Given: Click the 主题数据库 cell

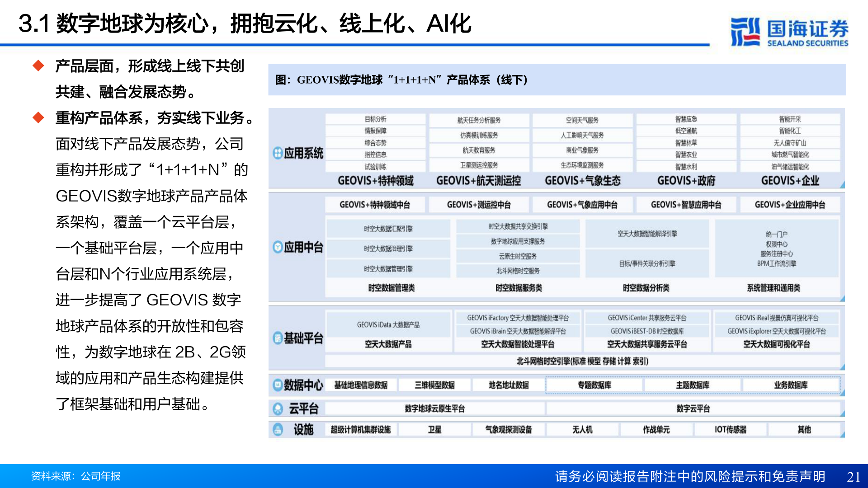Looking at the screenshot, I should pyautogui.click(x=693, y=385).
